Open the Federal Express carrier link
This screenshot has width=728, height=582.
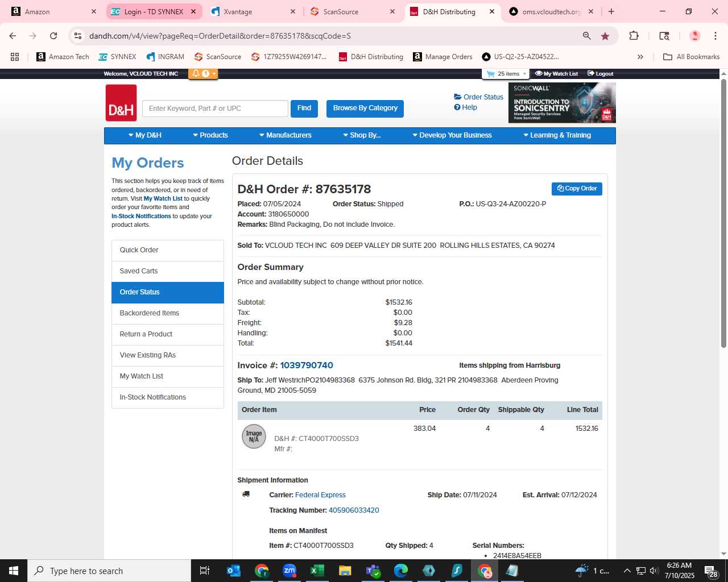pos(320,495)
